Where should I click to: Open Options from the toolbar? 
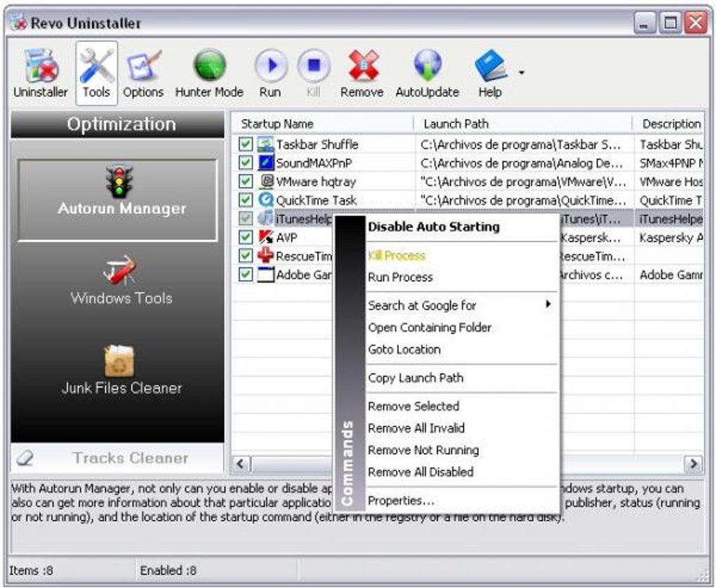(143, 74)
